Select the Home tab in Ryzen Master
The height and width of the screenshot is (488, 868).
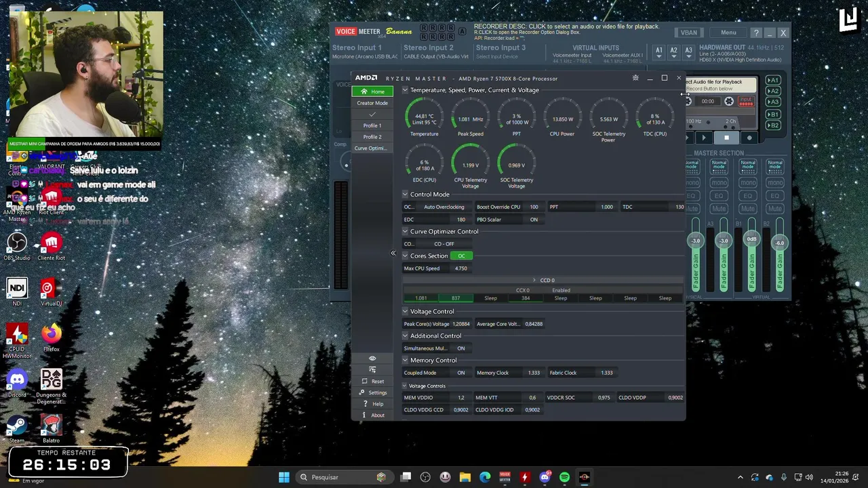(x=372, y=91)
